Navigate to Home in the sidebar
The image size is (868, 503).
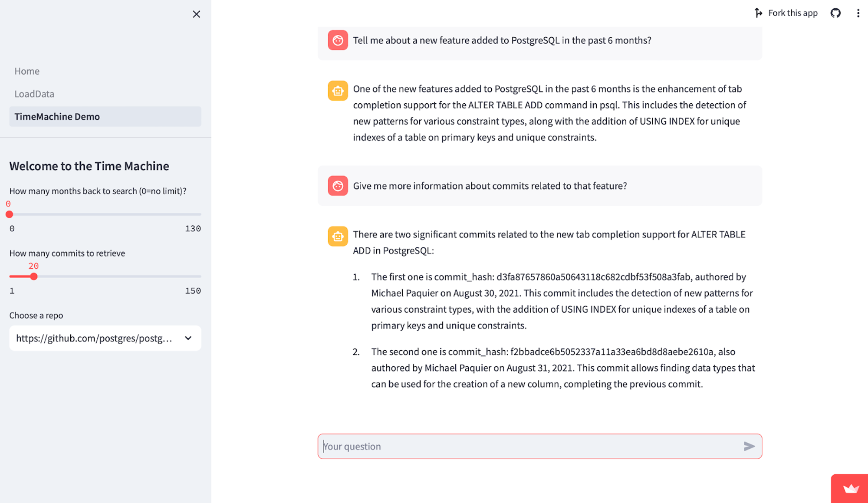click(27, 71)
